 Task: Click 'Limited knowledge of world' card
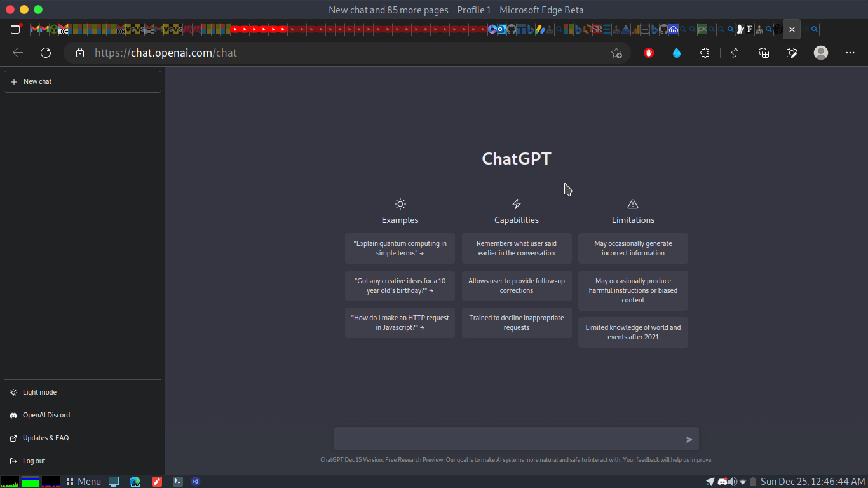click(x=633, y=332)
